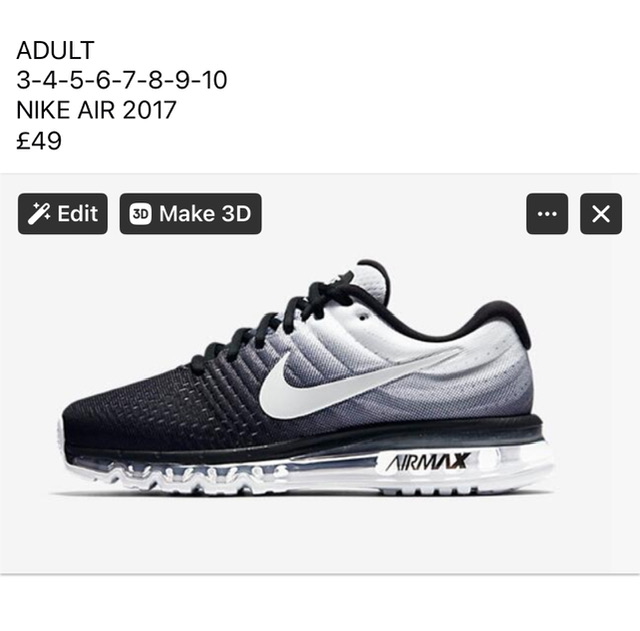Click the magic wand icon on Edit
The height and width of the screenshot is (631, 640).
pyautogui.click(x=39, y=213)
